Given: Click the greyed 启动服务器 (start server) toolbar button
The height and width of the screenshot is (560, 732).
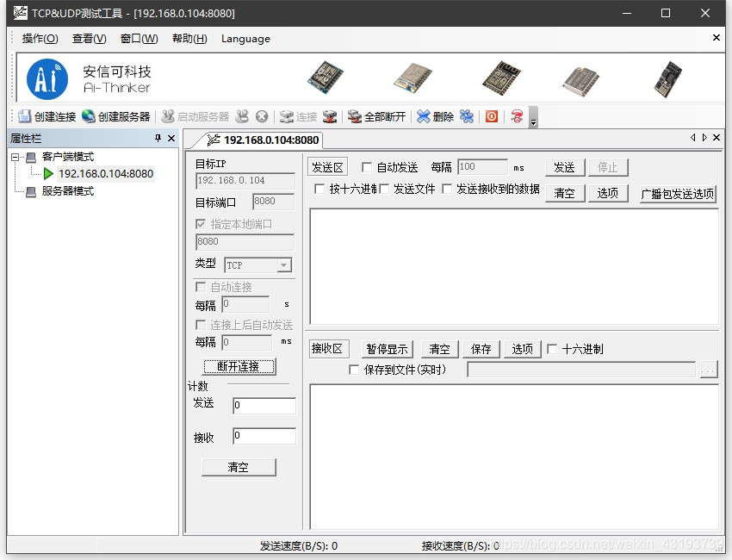Looking at the screenshot, I should point(195,116).
